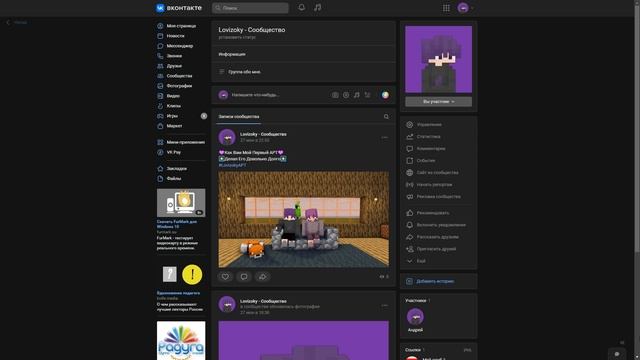Open the FurMark ad thumbnail
Image resolution: width=640 pixels, height=360 pixels.
[x=181, y=203]
